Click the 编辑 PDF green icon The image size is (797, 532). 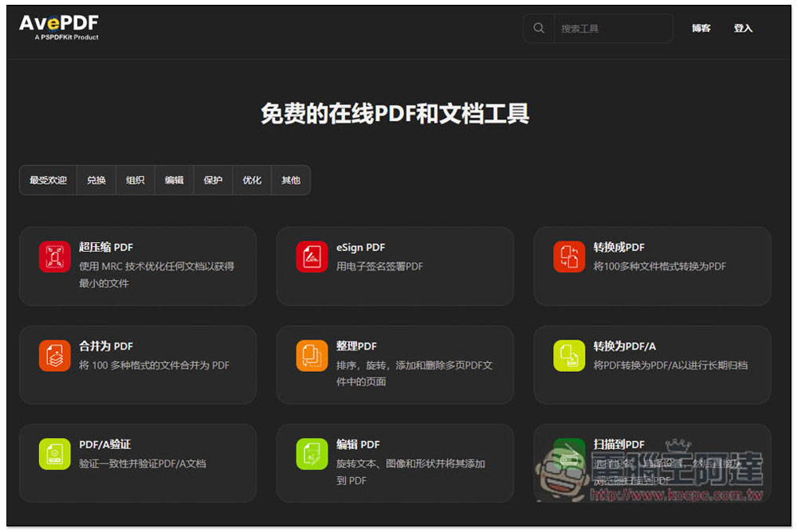(312, 454)
